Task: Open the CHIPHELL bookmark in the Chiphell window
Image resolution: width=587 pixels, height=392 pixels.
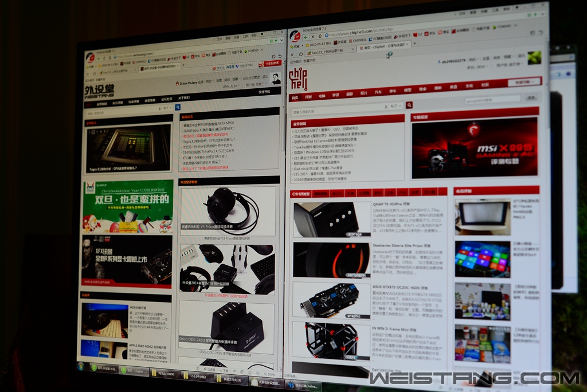Action: coord(358,40)
